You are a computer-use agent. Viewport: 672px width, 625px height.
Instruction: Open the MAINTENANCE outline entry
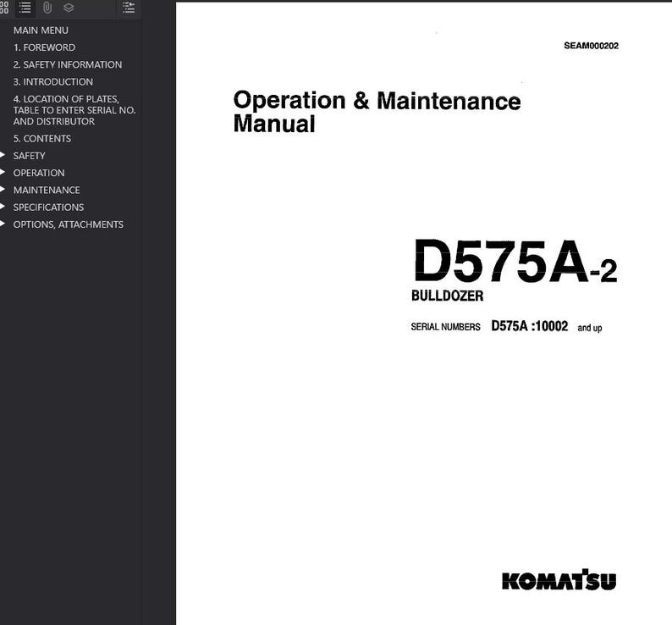click(x=47, y=190)
